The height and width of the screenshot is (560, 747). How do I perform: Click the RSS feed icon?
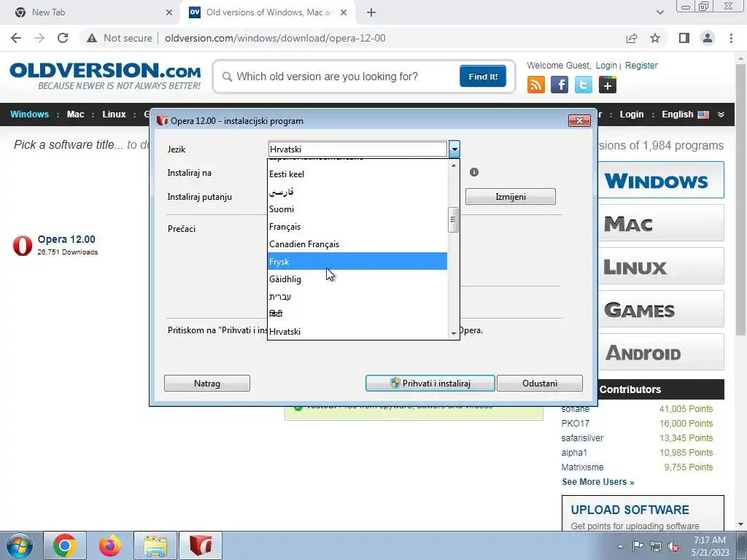coord(536,85)
